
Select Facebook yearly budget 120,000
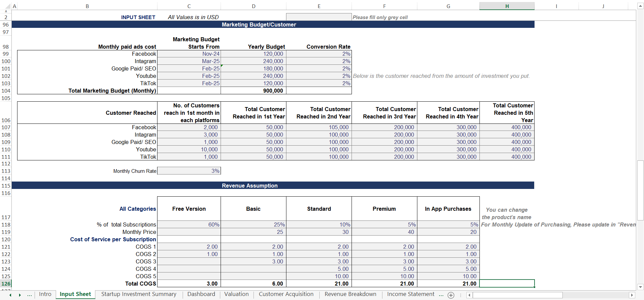tap(254, 54)
